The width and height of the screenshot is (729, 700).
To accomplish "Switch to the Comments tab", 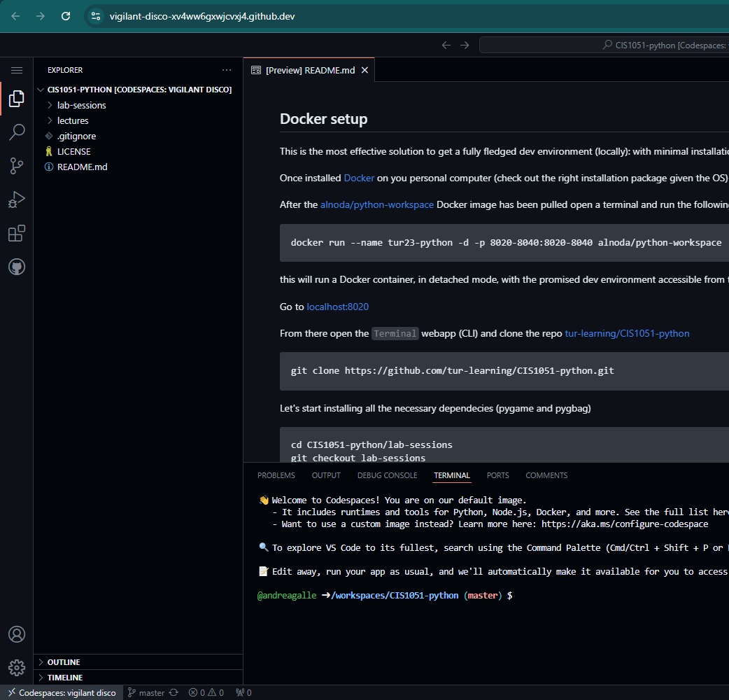I will point(546,475).
